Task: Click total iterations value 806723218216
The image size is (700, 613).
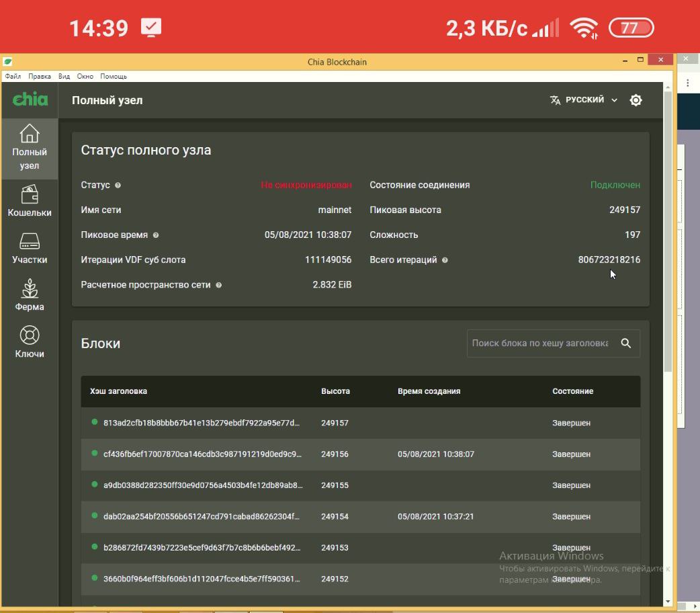Action: tap(609, 260)
